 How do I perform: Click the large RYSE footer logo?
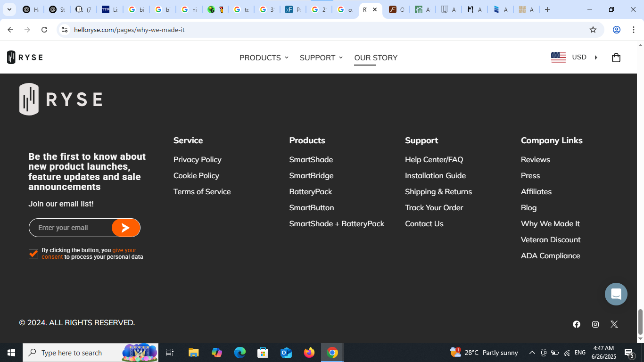point(60,99)
